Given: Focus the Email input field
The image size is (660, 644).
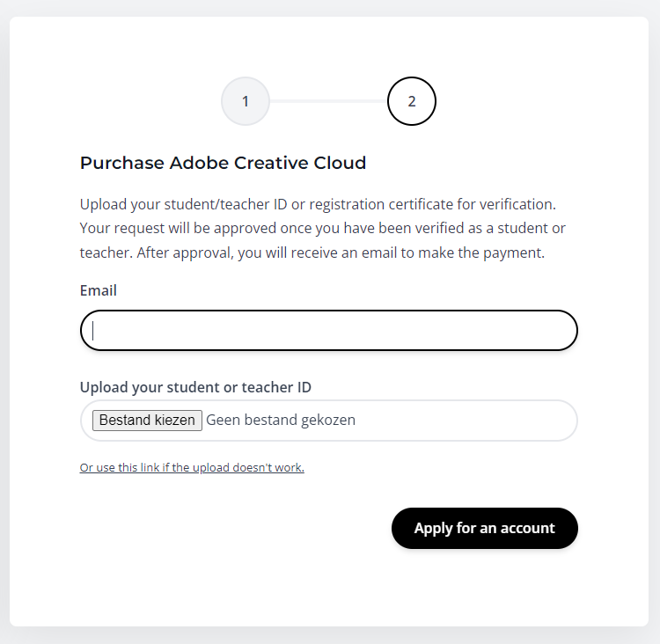Looking at the screenshot, I should pos(329,331).
